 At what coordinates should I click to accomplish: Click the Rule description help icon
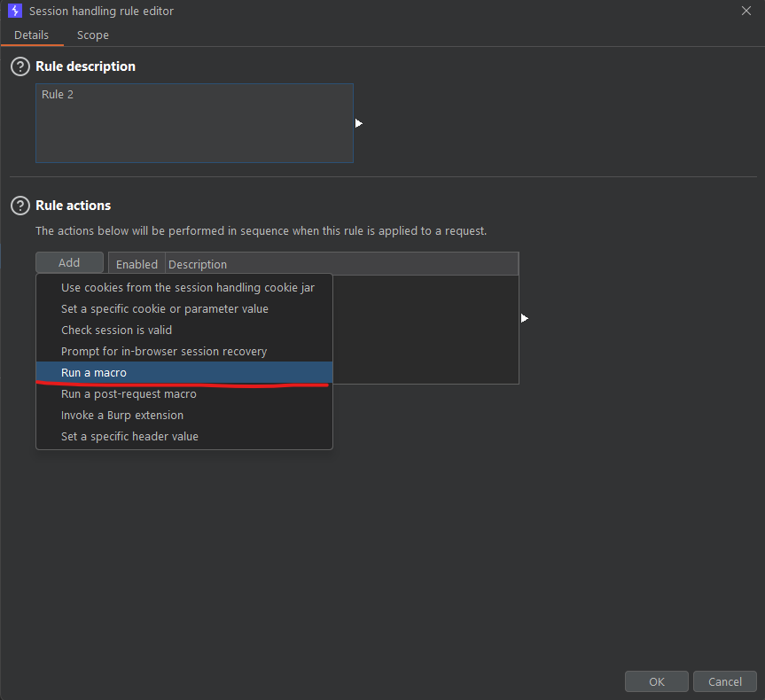(x=20, y=66)
